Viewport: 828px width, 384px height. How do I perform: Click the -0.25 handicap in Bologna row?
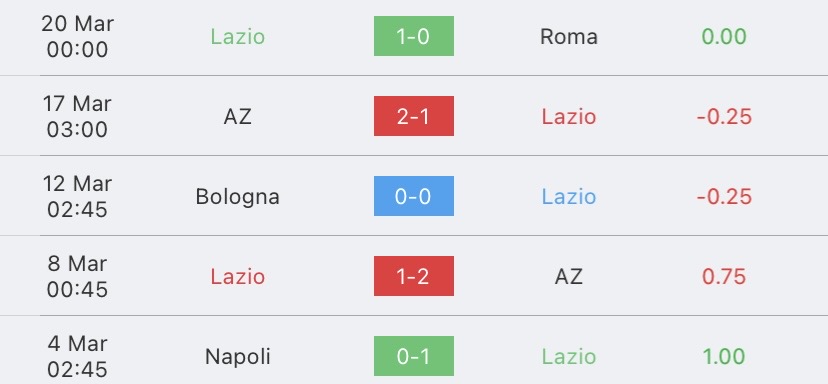click(724, 196)
